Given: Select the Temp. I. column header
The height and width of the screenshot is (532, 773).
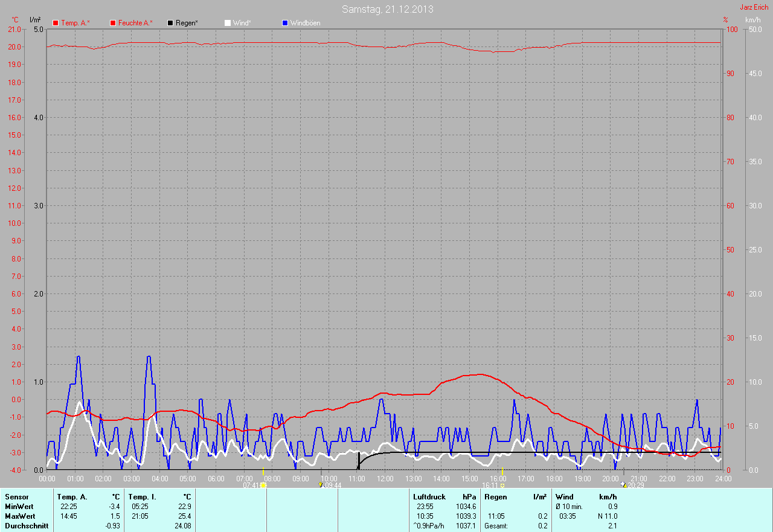Looking at the screenshot, I should (143, 497).
